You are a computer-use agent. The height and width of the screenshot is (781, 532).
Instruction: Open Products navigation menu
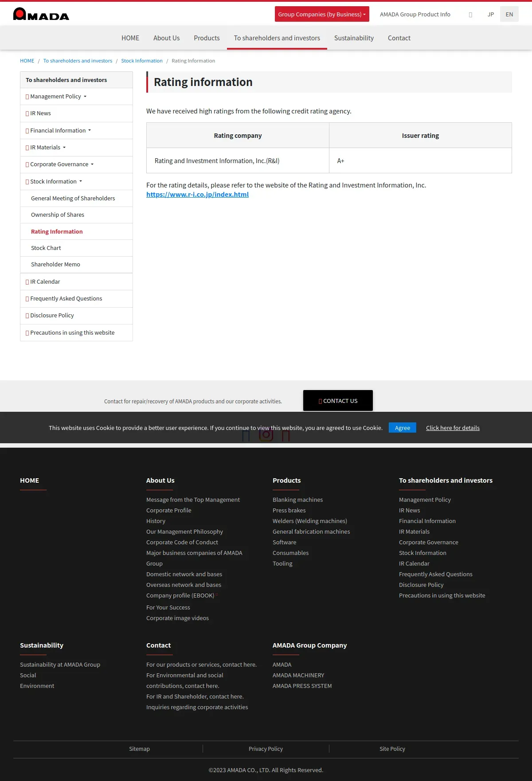click(x=207, y=38)
